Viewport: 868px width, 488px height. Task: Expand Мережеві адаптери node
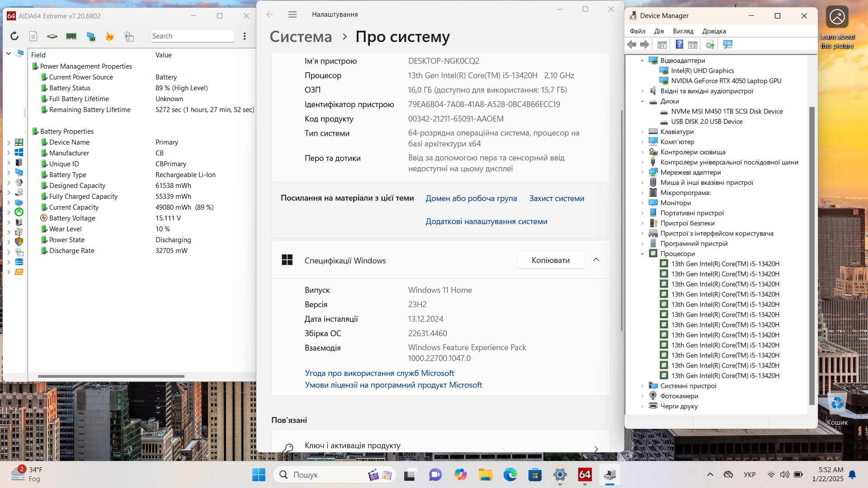(642, 173)
